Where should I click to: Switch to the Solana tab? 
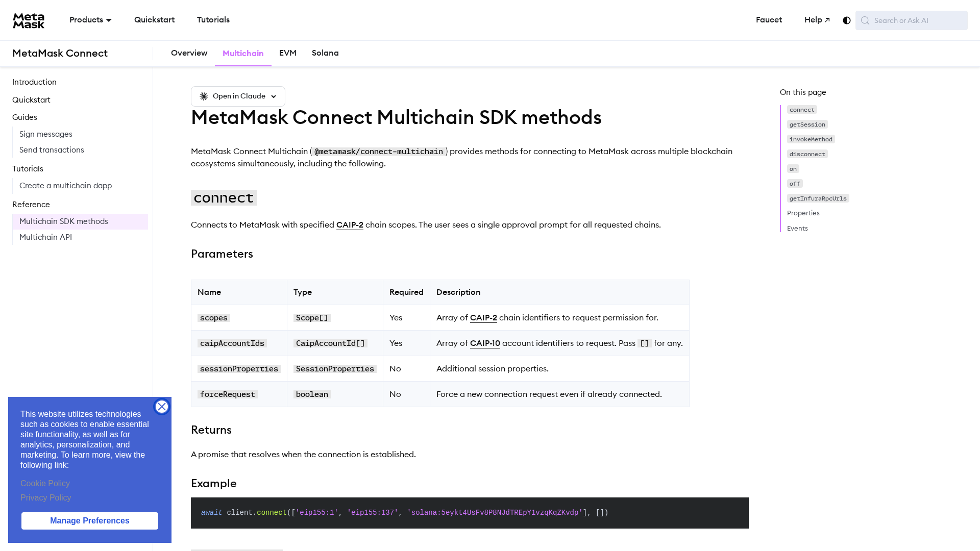[325, 53]
